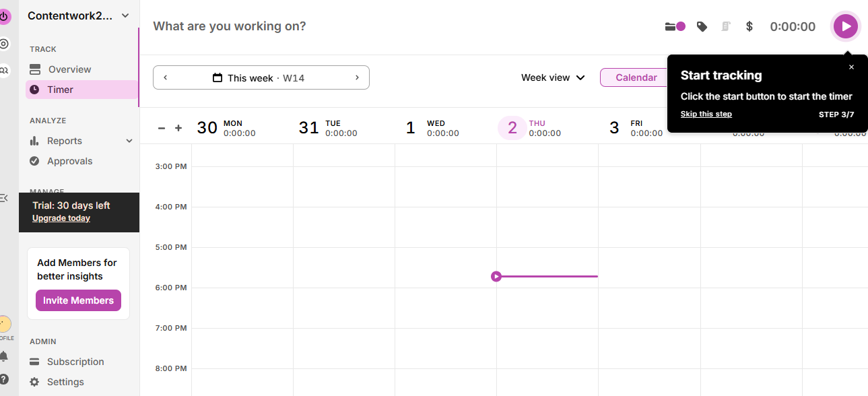
Task: Select Thursday the 2nd in the week header
Action: pos(512,127)
